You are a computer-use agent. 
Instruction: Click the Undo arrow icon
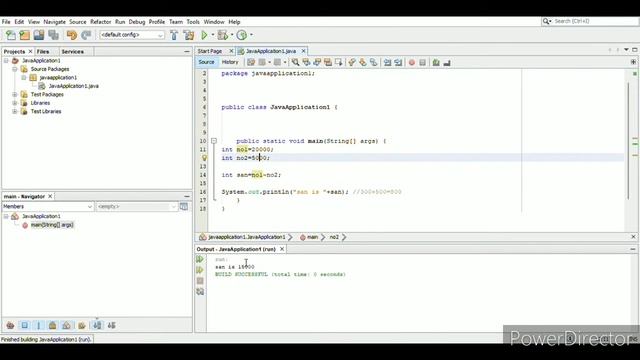[x=72, y=35]
